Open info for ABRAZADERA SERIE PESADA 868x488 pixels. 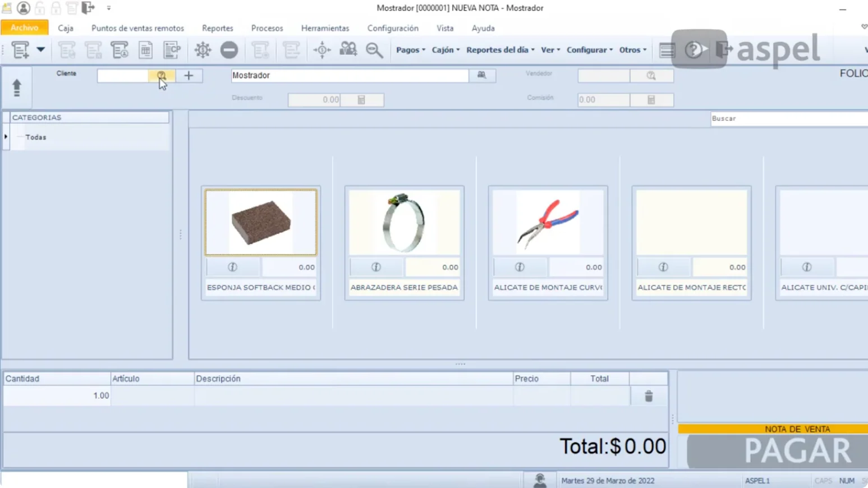coord(376,268)
